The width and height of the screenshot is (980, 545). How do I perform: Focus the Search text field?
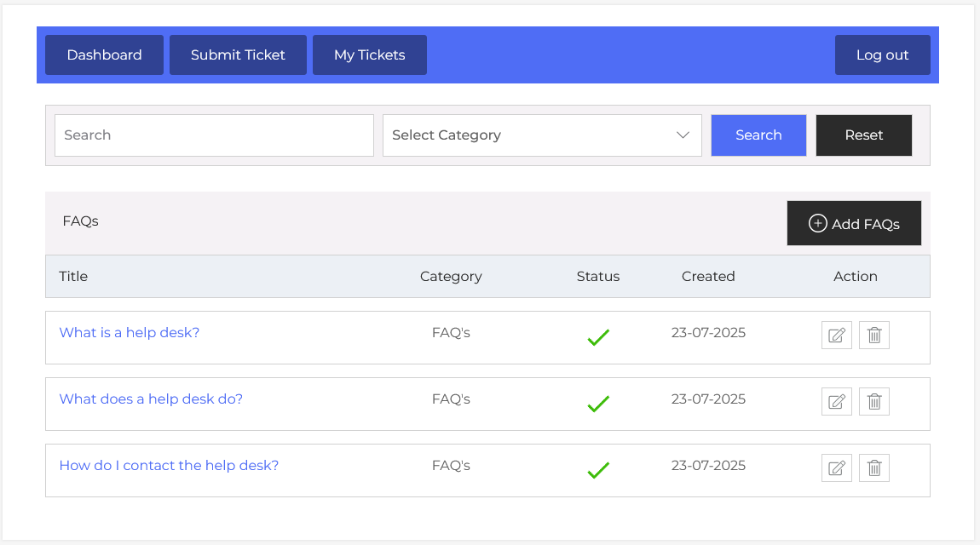(214, 135)
